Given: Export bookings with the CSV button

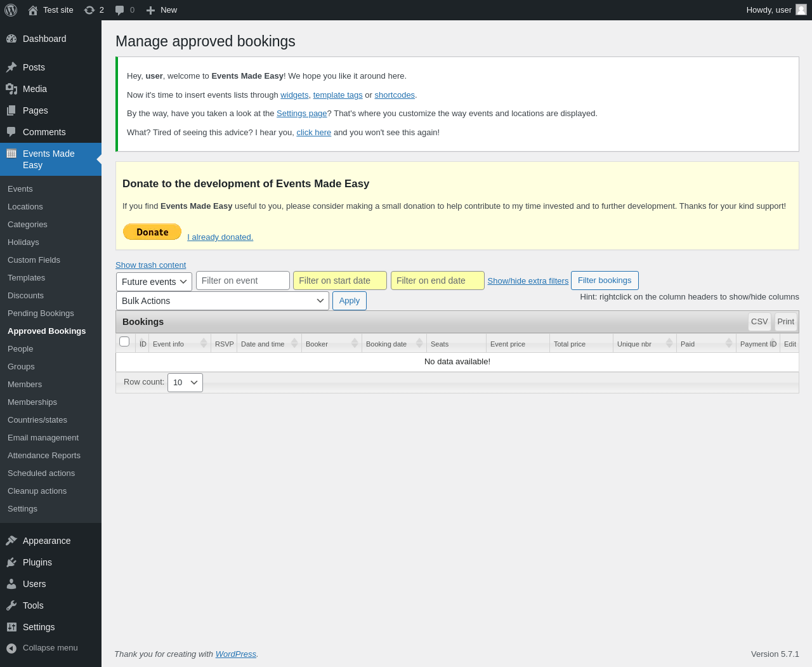Looking at the screenshot, I should point(759,322).
